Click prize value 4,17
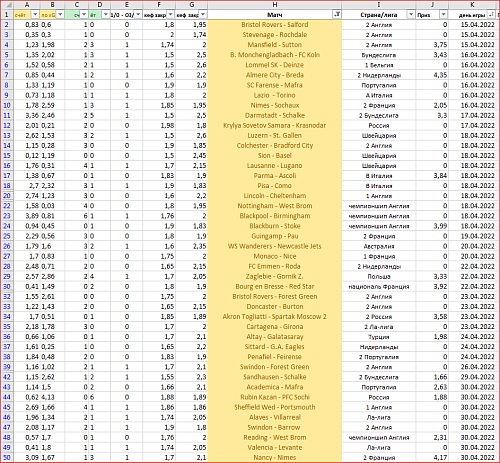 [432, 457]
